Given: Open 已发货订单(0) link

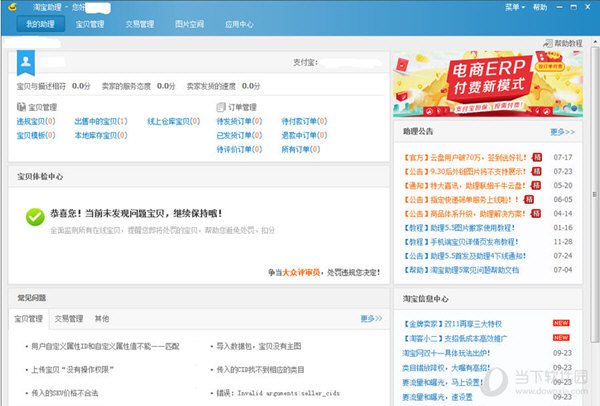Looking at the screenshot, I should click(x=239, y=135).
